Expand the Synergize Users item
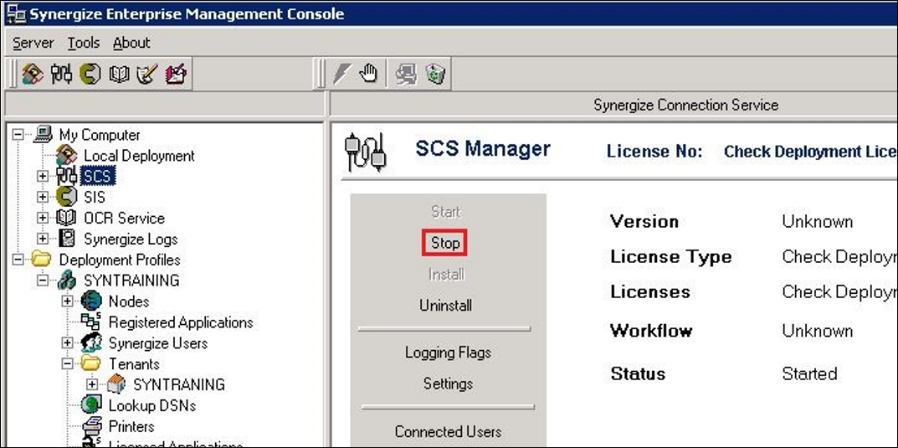The image size is (898, 448). pos(68,343)
